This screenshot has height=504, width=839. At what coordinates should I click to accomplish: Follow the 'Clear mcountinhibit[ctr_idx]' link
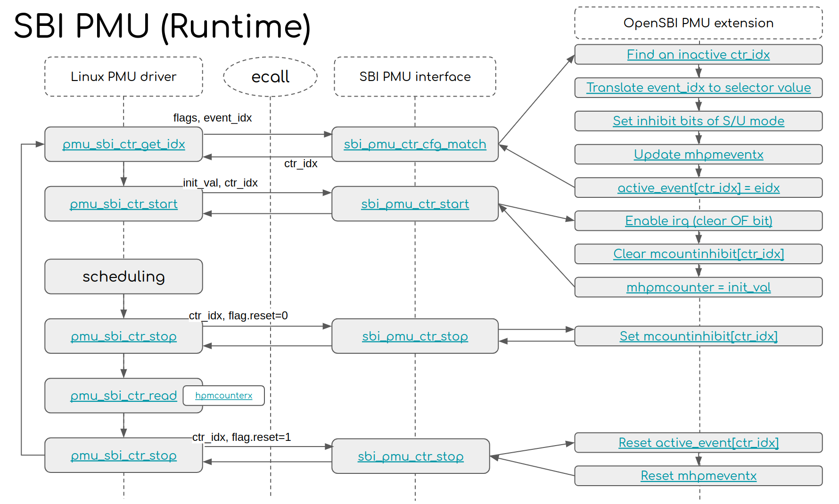point(698,254)
